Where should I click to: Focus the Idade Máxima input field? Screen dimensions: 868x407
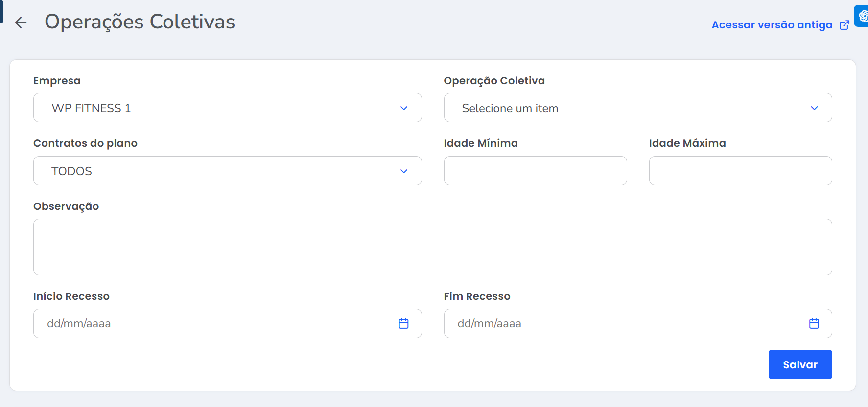click(x=740, y=171)
